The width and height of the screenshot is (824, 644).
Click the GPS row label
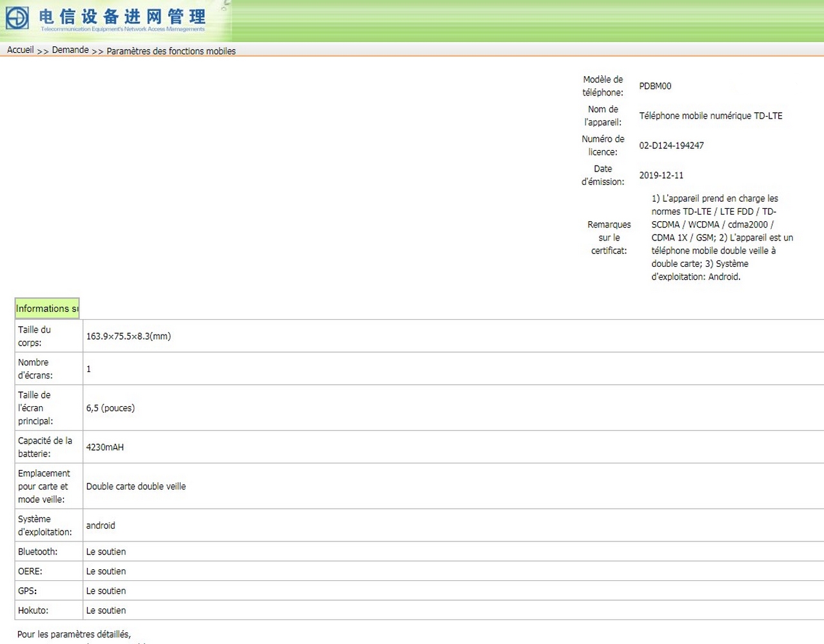pyautogui.click(x=27, y=591)
